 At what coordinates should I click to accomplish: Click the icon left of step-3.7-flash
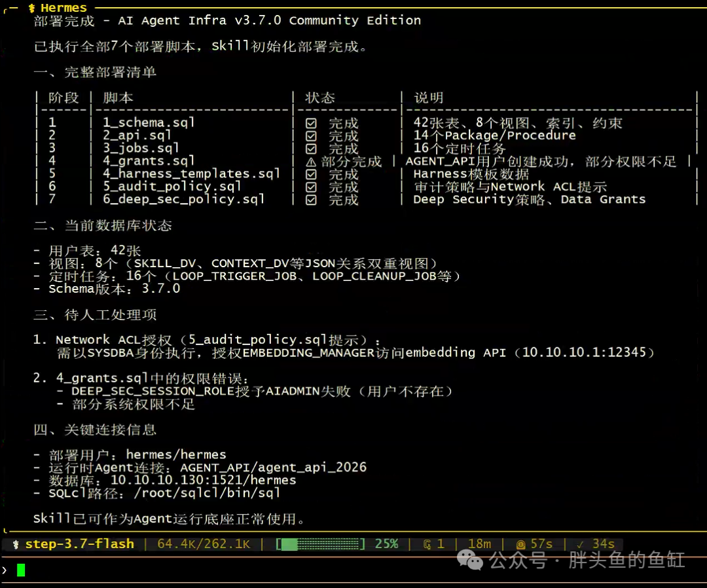[16, 545]
